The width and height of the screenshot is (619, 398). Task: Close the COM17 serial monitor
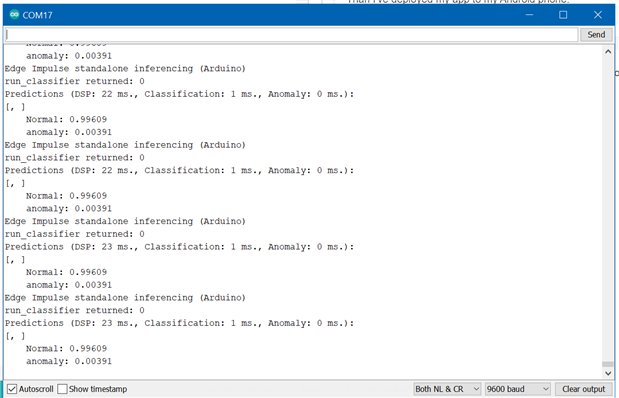tap(598, 15)
